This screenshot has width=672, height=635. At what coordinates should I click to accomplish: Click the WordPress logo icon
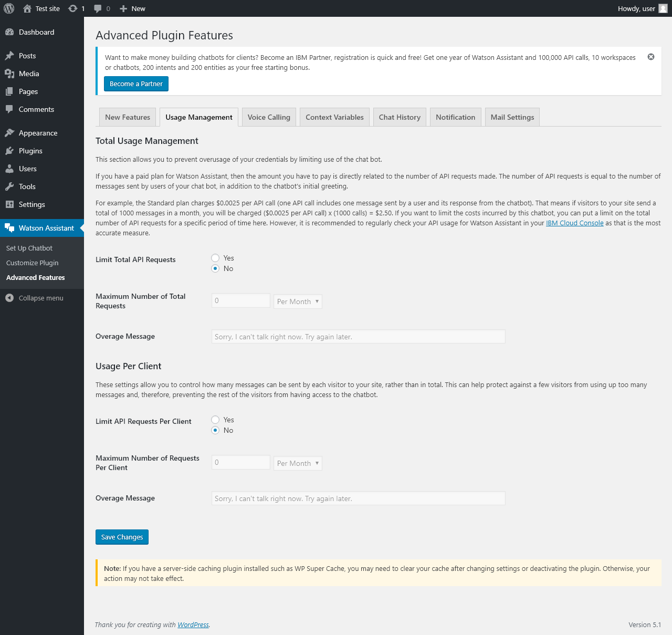tap(9, 8)
